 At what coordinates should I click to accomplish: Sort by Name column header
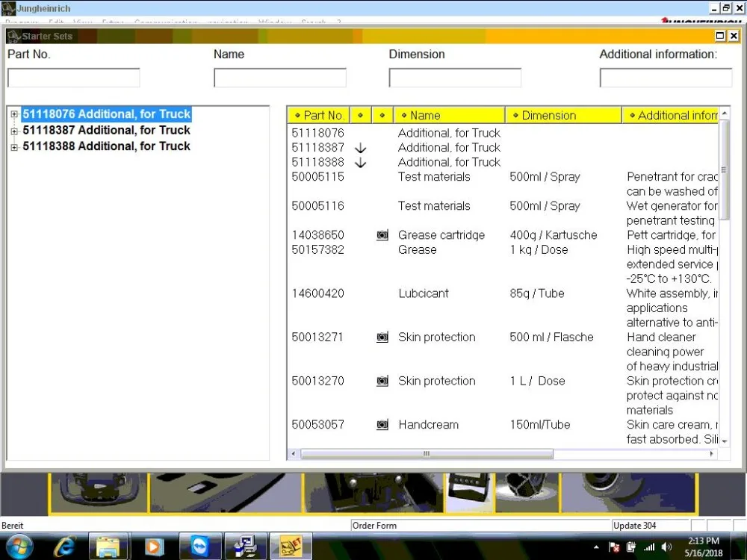click(449, 115)
